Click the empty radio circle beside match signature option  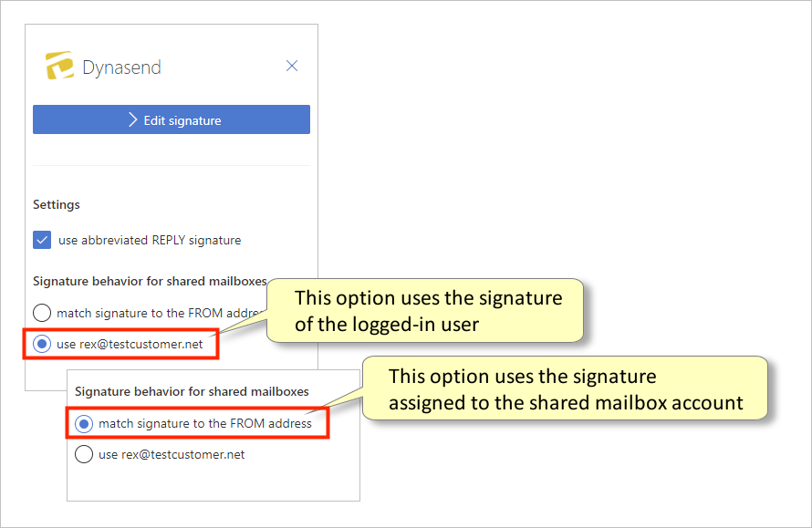coord(41,313)
